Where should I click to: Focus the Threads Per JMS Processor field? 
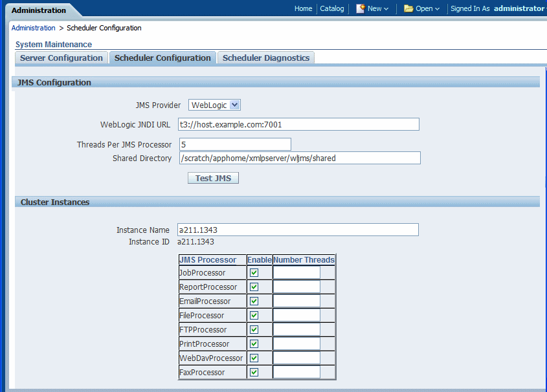pos(235,145)
